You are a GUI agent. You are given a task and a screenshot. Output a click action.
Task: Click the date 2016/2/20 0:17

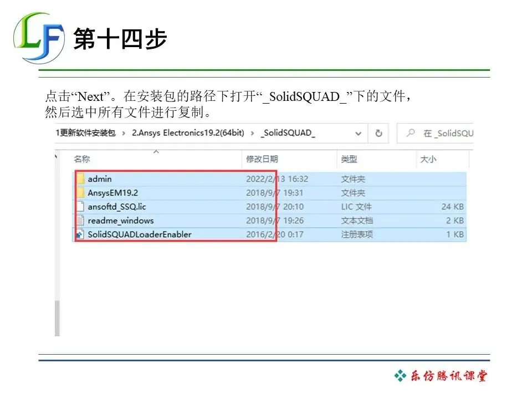click(274, 234)
